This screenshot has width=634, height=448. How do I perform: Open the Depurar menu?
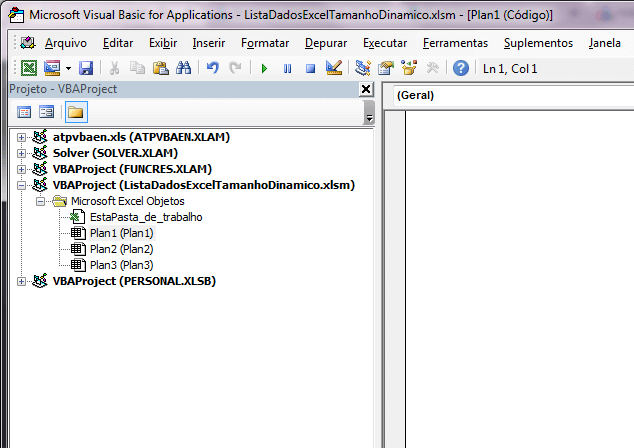326,43
